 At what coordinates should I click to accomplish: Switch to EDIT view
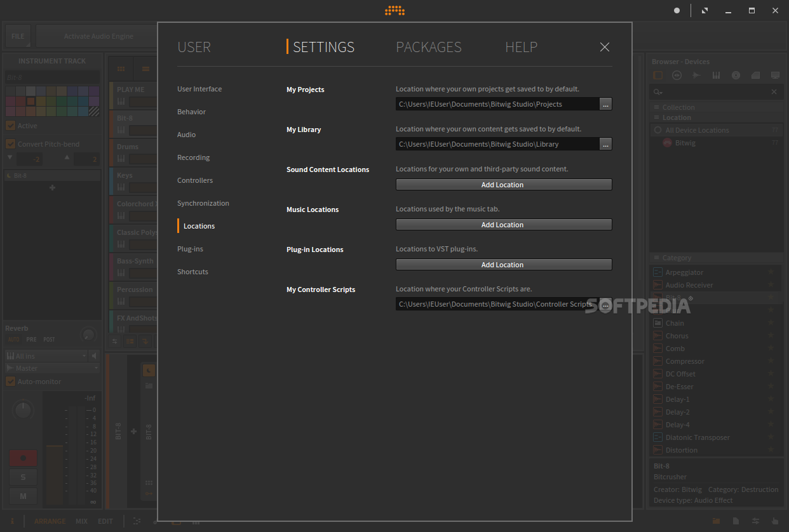click(x=105, y=521)
